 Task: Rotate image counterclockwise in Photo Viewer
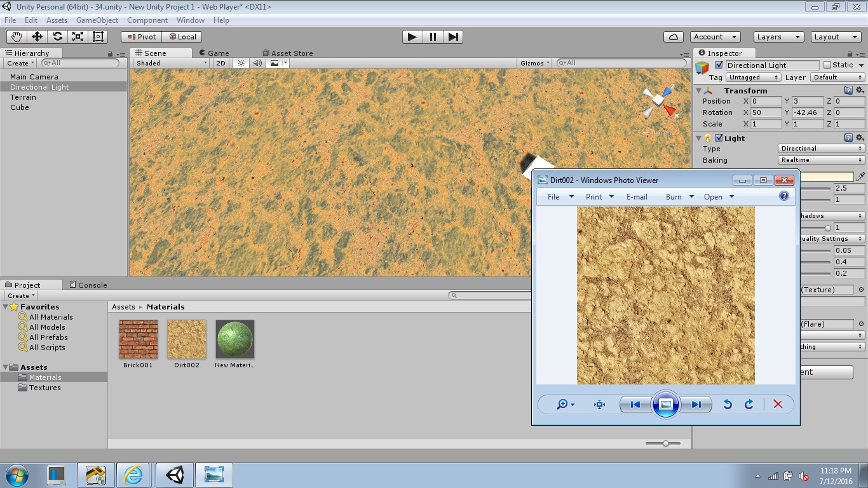(x=728, y=404)
